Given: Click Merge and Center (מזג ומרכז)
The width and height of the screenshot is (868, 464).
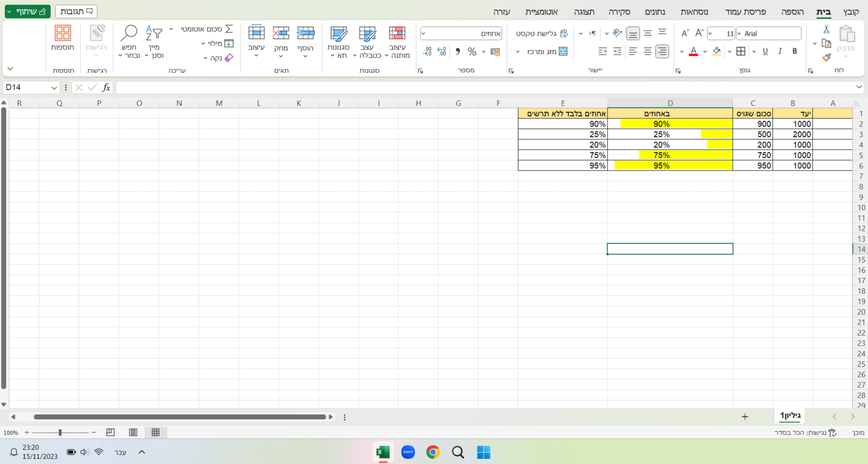Looking at the screenshot, I should pyautogui.click(x=547, y=51).
